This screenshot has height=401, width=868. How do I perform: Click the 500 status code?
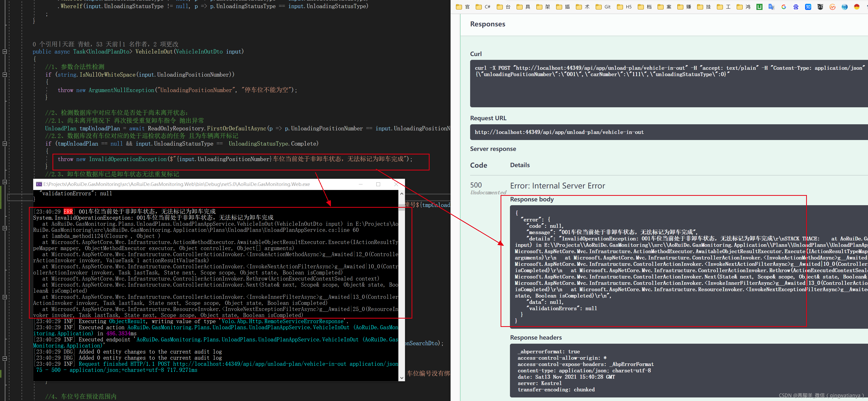tap(476, 185)
